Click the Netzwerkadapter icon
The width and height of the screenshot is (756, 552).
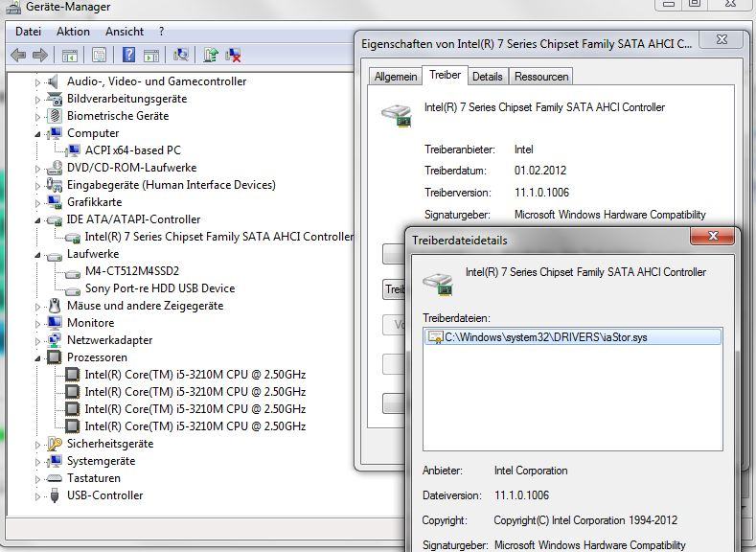(55, 340)
